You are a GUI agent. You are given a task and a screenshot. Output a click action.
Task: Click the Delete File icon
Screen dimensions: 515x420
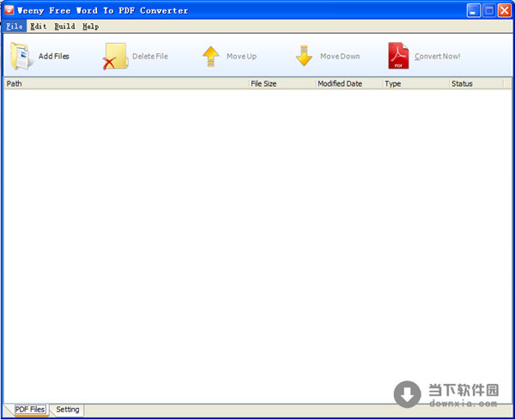point(114,57)
